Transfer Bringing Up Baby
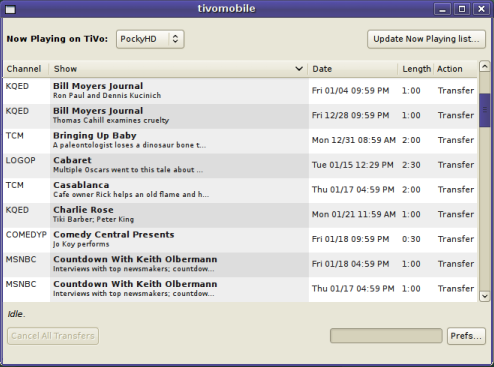 click(x=456, y=140)
